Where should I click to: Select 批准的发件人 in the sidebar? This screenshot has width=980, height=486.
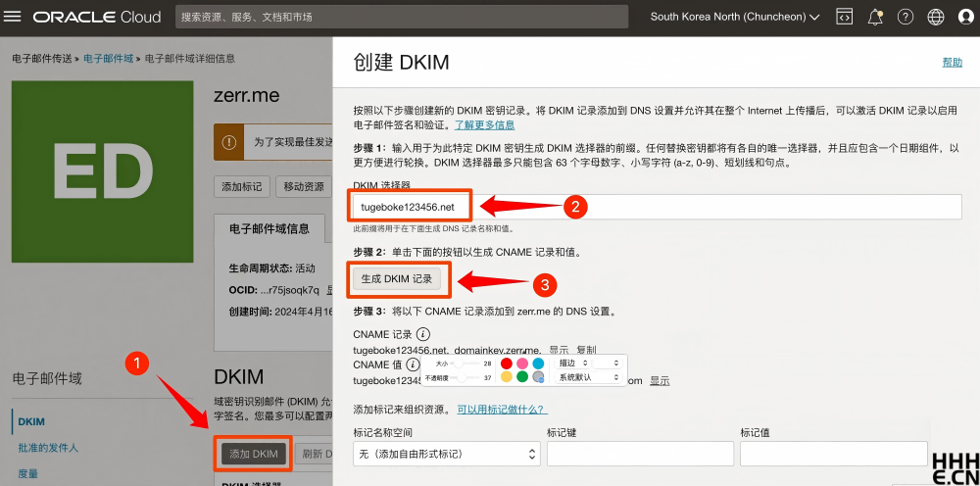[47, 447]
